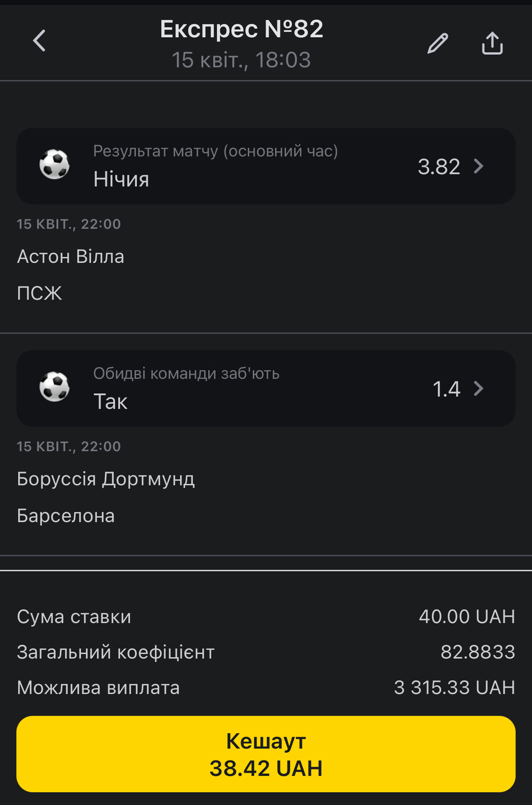Open the share icon in header
This screenshot has height=805, width=532.
[492, 43]
